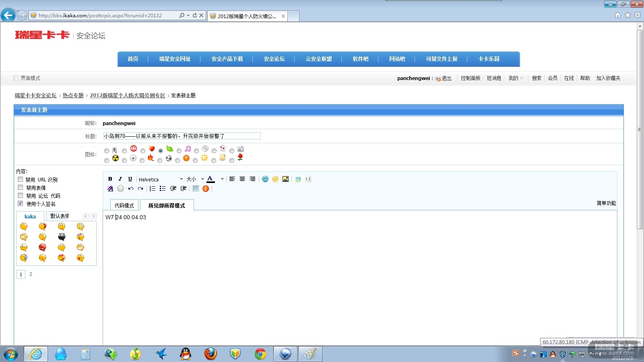Open the Windows Start menu
The image size is (644, 362).
coord(11,354)
